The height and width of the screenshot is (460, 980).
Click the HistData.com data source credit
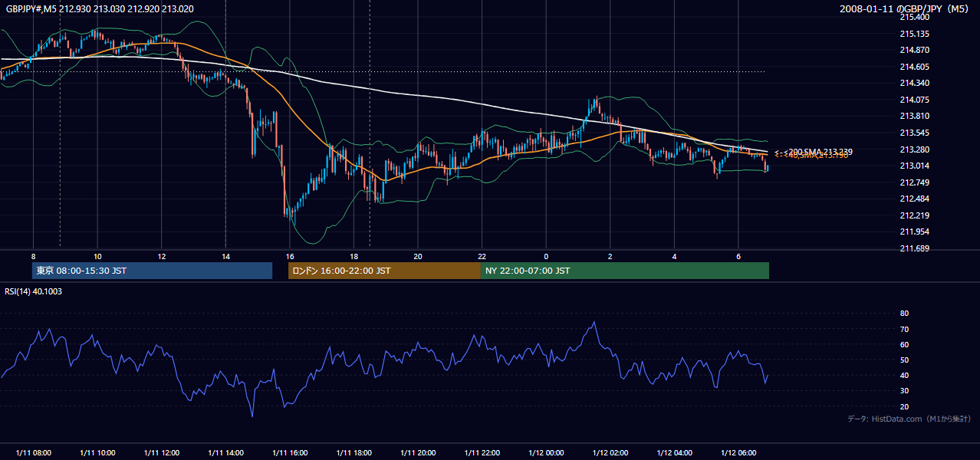909,419
